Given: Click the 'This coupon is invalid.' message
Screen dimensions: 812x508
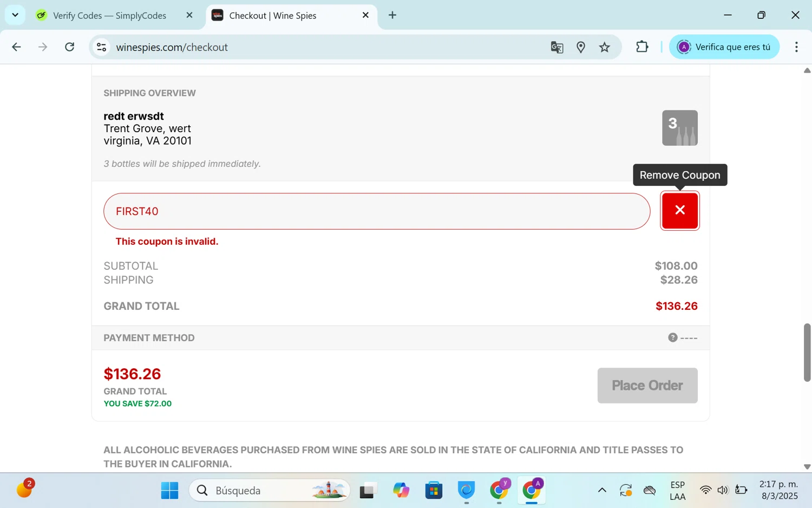Looking at the screenshot, I should click(167, 242).
